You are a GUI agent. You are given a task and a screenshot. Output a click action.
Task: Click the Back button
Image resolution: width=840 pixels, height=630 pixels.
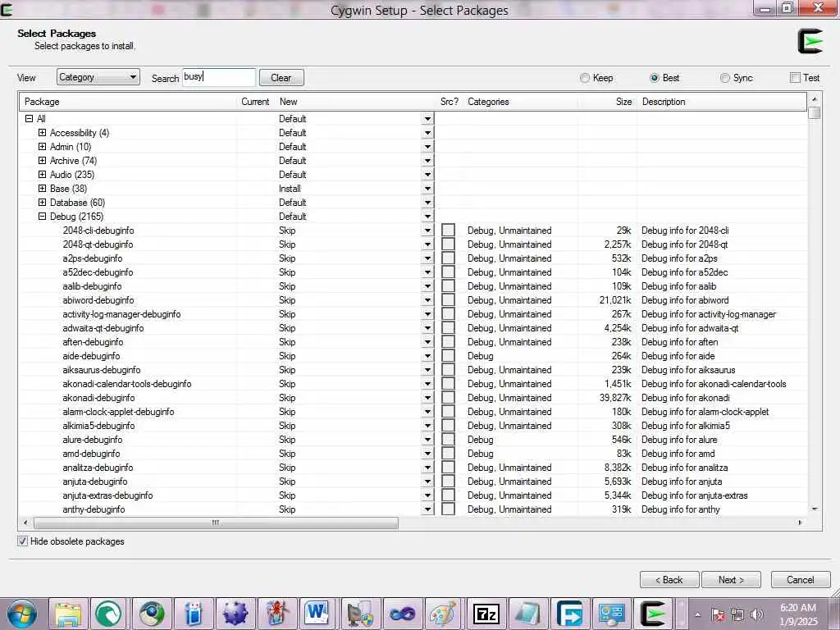[669, 580]
